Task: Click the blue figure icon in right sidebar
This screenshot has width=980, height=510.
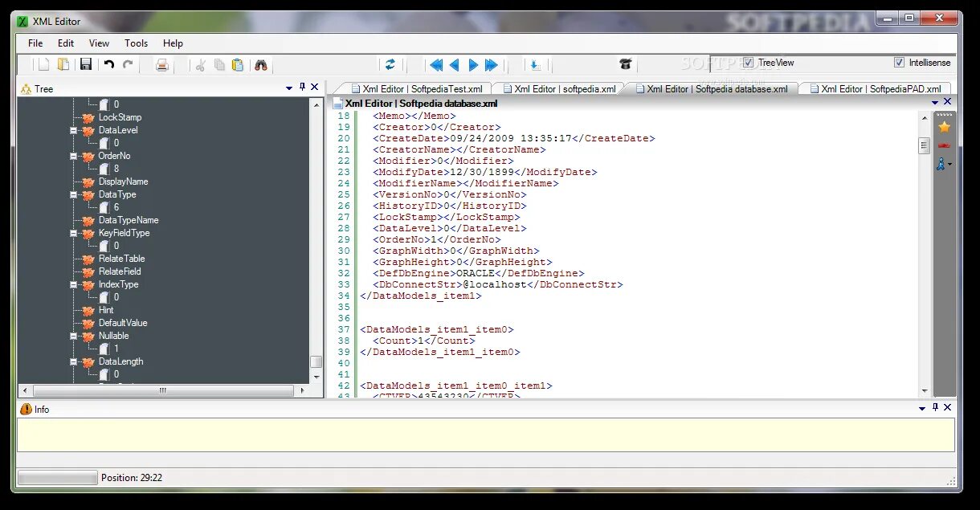Action: pyautogui.click(x=941, y=164)
